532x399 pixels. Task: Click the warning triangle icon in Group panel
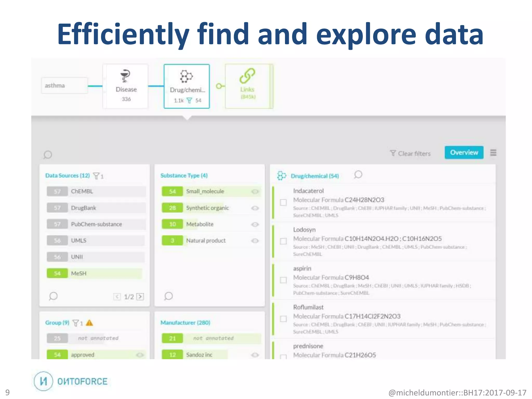tap(89, 323)
